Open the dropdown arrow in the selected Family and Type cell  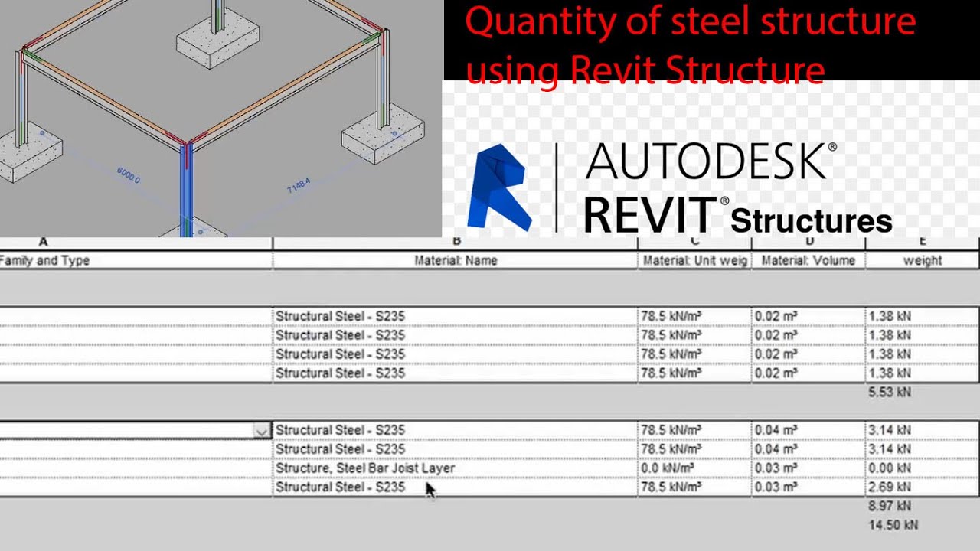[x=261, y=431]
